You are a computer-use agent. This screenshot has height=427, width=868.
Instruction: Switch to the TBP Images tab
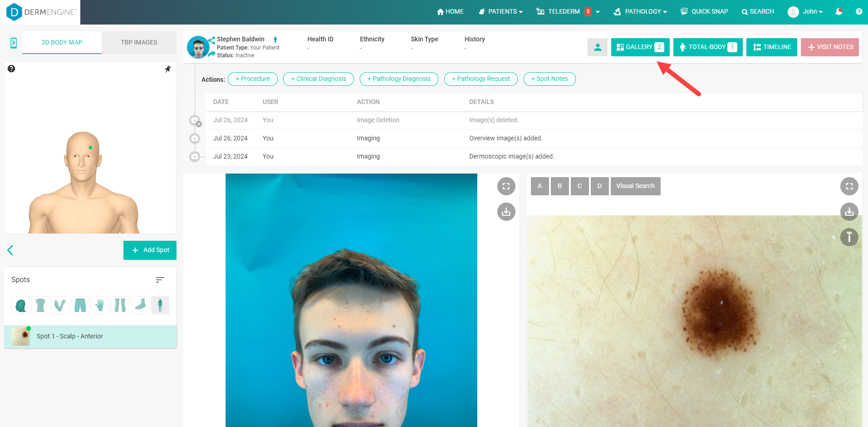(139, 43)
